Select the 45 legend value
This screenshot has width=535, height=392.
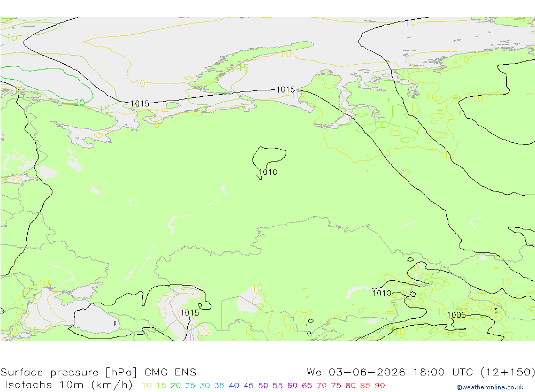pos(248,386)
